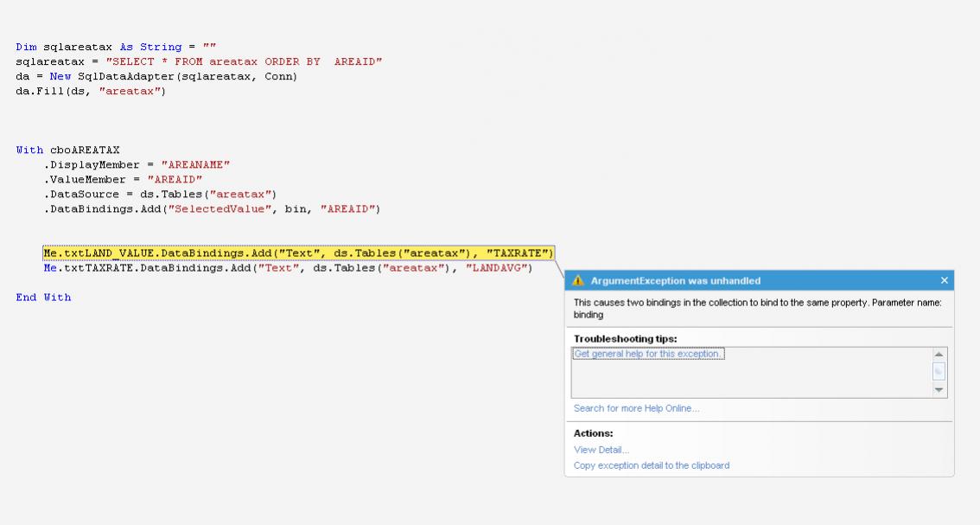The height and width of the screenshot is (525, 980).
Task: Click the 'With cboAREATAX' statement
Action: pyautogui.click(x=67, y=150)
